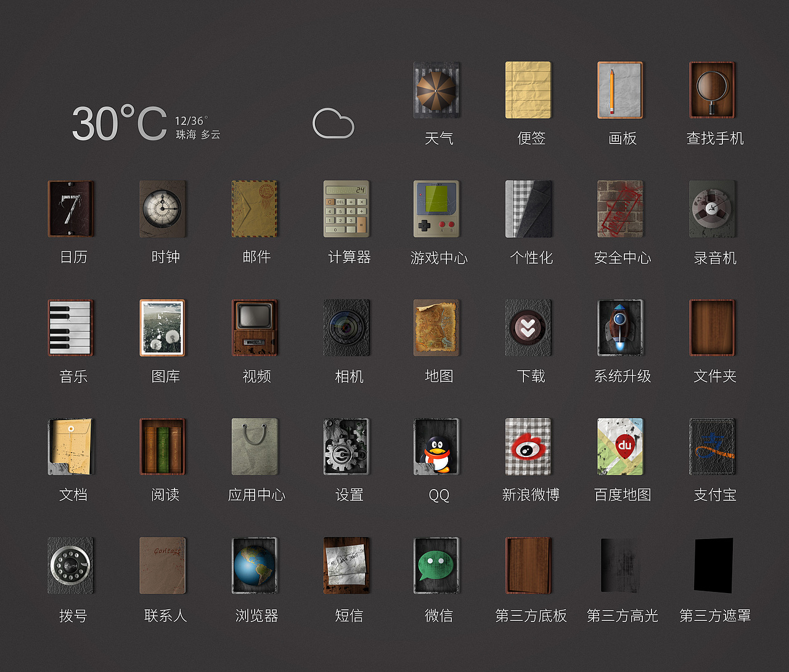This screenshot has width=789, height=672.
Task: Open the 个性化 suit jacket icon
Action: pos(528,209)
